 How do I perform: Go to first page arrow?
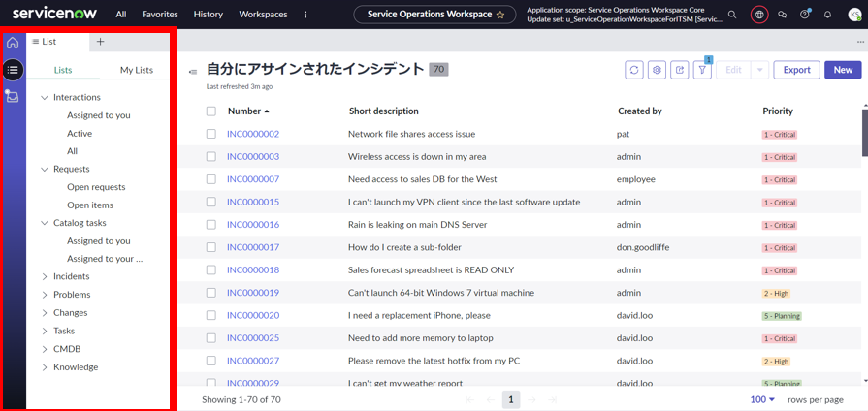[x=470, y=400]
